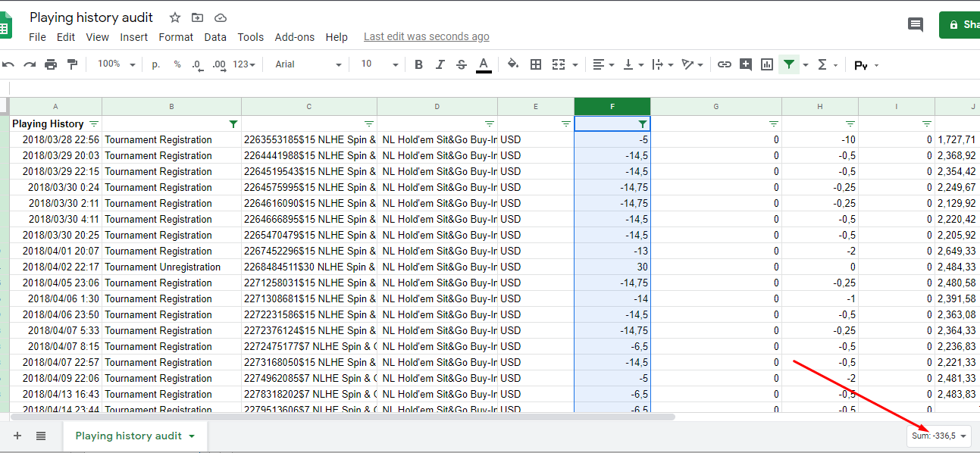Open filter views dropdown arrow

[806, 65]
